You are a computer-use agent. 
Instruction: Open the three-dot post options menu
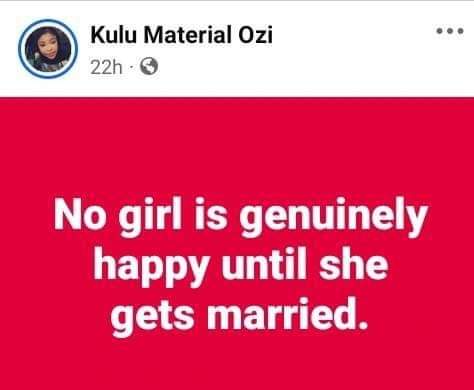(x=450, y=31)
